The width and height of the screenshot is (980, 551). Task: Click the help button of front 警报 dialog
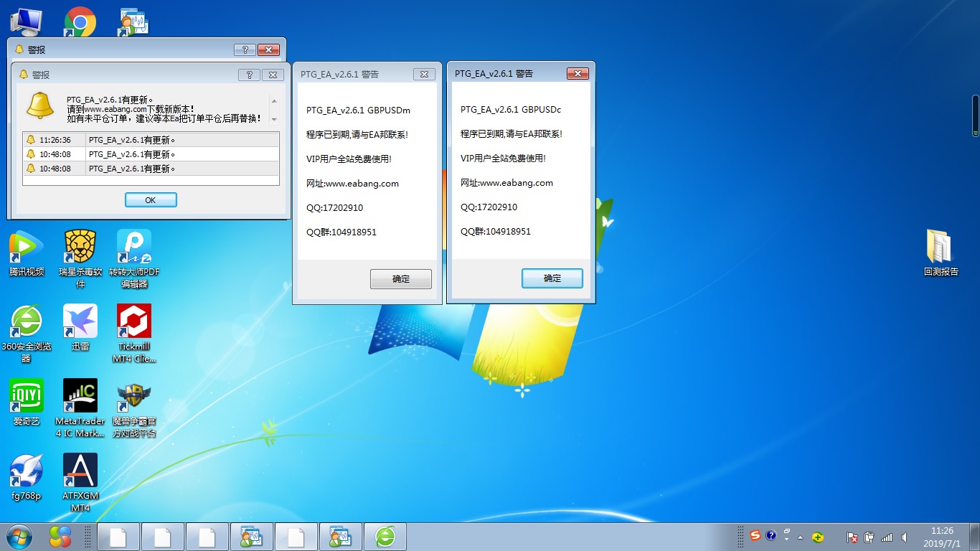pos(249,75)
